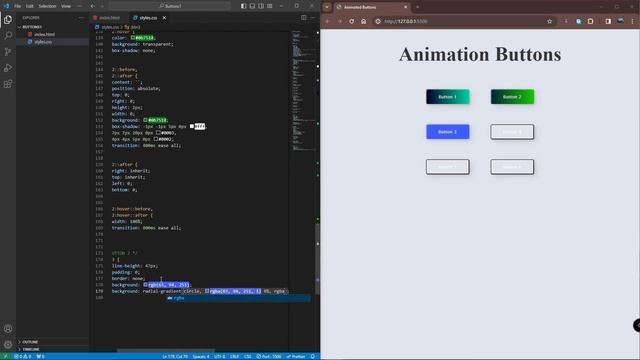Click the browser address bar URL
Viewport: 640px width, 360px height.
point(406,21)
